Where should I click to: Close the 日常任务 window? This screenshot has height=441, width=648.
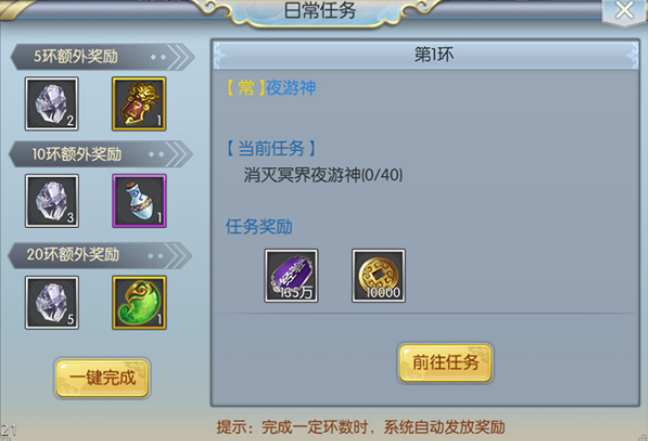tap(624, 11)
